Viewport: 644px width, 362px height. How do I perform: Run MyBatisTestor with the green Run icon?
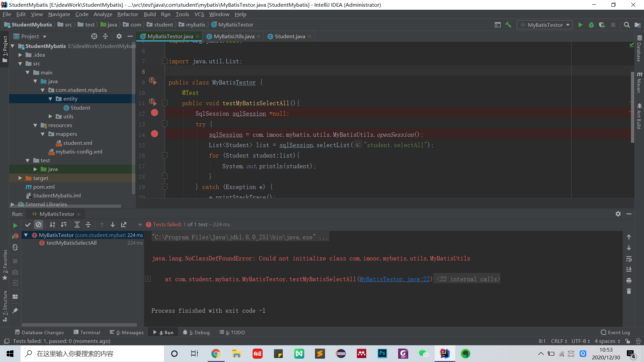click(x=580, y=25)
